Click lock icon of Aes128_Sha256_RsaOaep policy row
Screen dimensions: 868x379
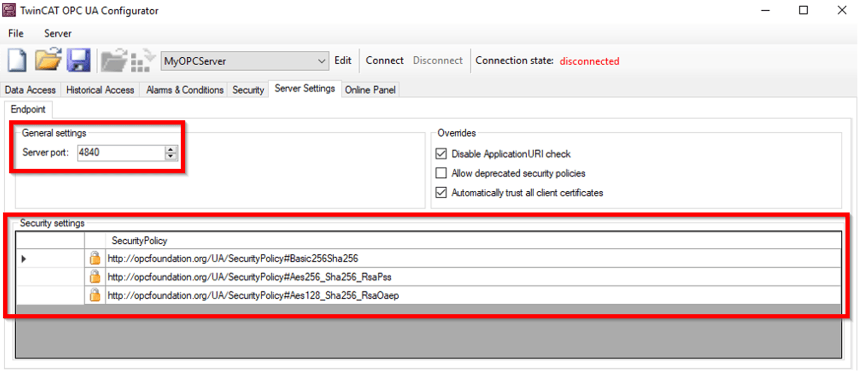(95, 295)
